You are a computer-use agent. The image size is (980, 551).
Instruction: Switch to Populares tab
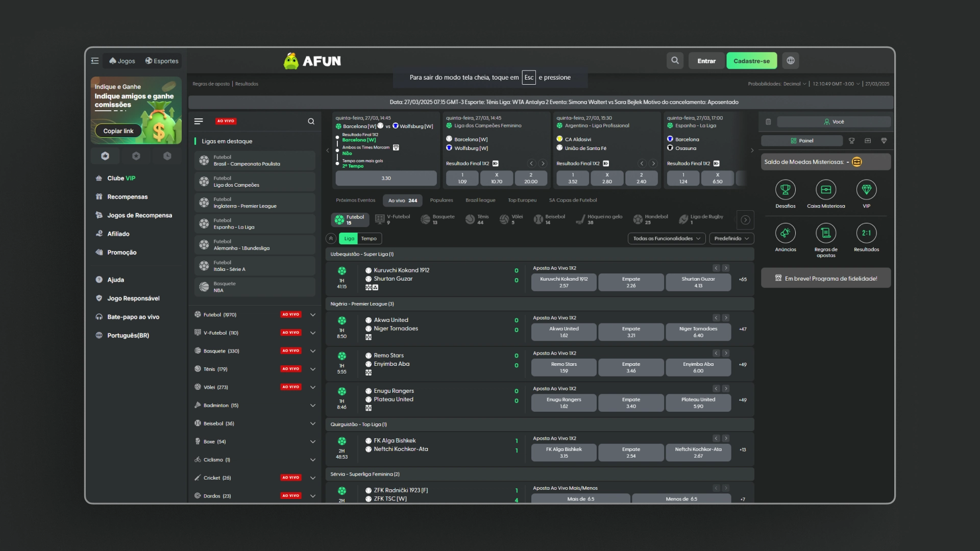click(x=442, y=201)
